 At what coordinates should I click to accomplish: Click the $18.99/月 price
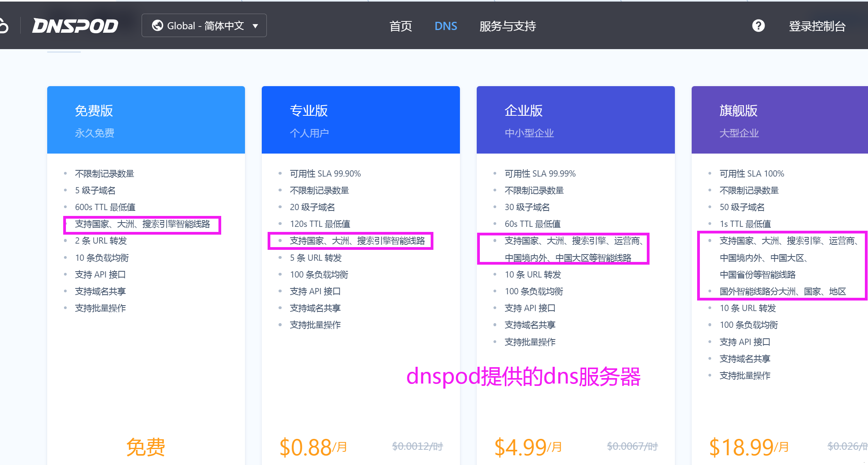pyautogui.click(x=749, y=447)
